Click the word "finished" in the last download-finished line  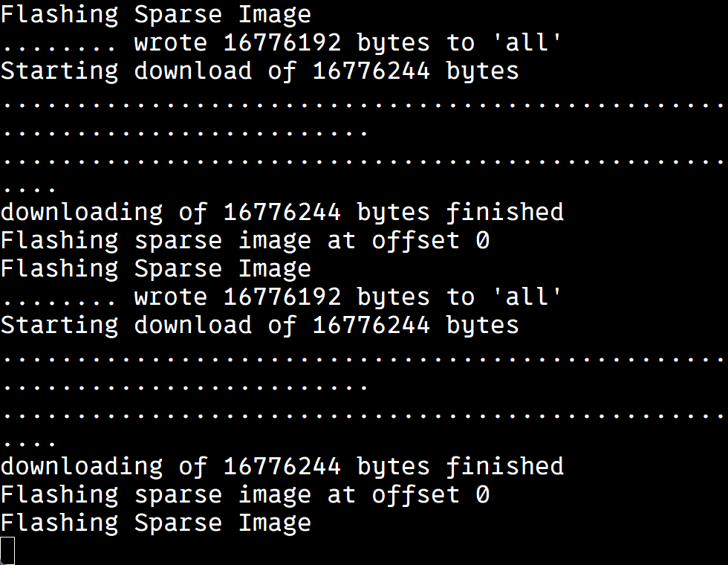pyautogui.click(x=504, y=467)
